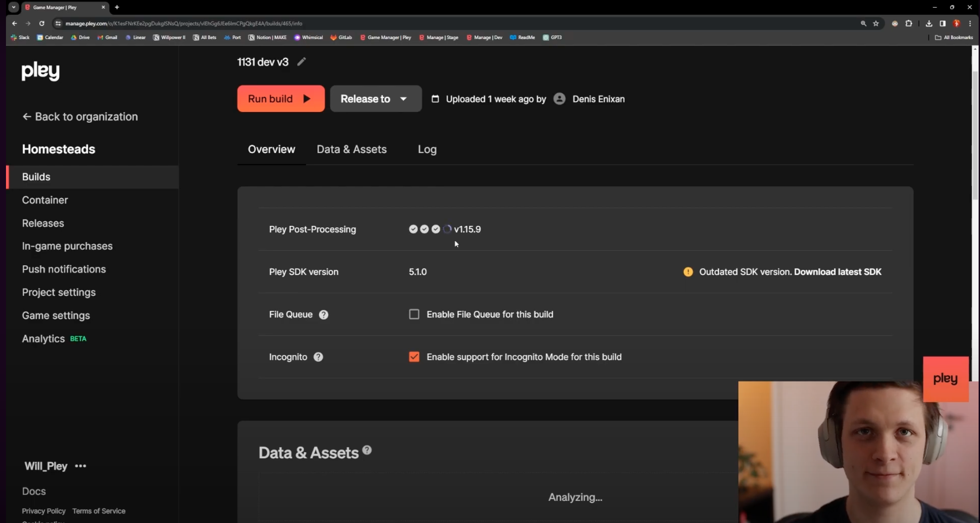Open Linear bookmark
980x523 pixels.
click(135, 37)
